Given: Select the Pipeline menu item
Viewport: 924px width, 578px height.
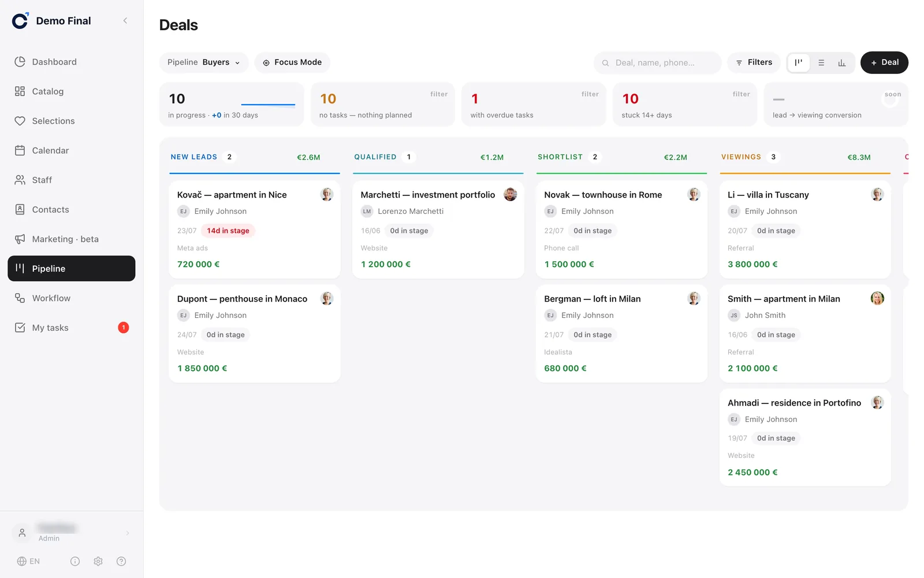Looking at the screenshot, I should pos(71,268).
